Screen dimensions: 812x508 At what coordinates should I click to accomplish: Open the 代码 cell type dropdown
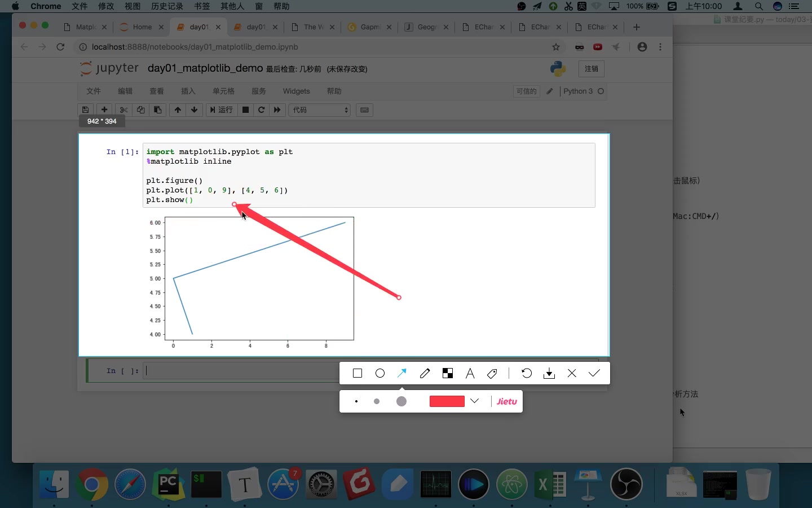pos(319,110)
